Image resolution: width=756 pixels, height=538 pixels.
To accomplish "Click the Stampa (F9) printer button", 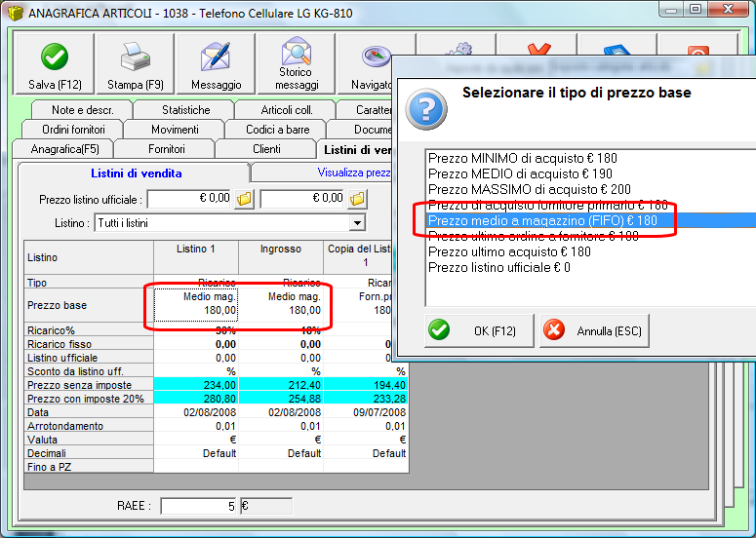I will click(136, 63).
